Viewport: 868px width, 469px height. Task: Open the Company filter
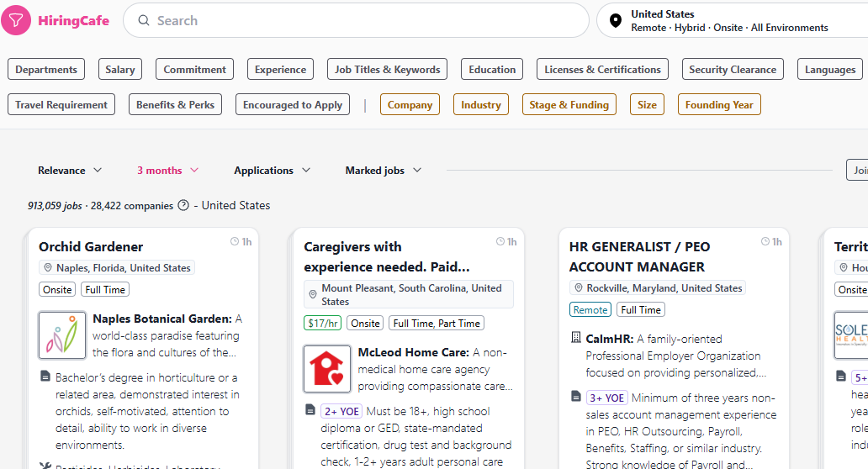410,104
